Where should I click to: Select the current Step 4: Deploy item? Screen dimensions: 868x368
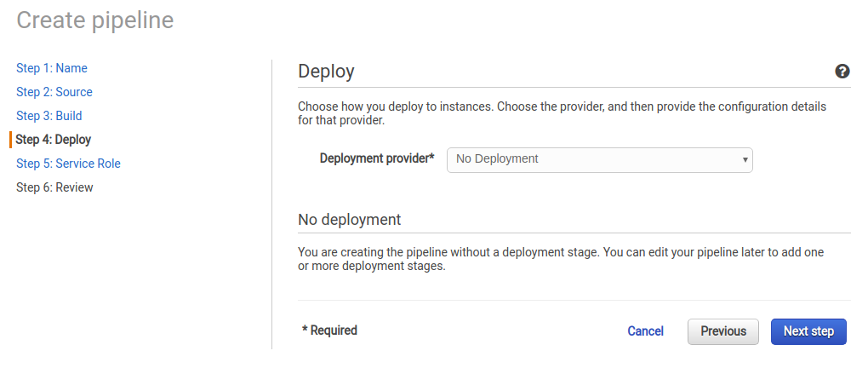click(x=53, y=140)
